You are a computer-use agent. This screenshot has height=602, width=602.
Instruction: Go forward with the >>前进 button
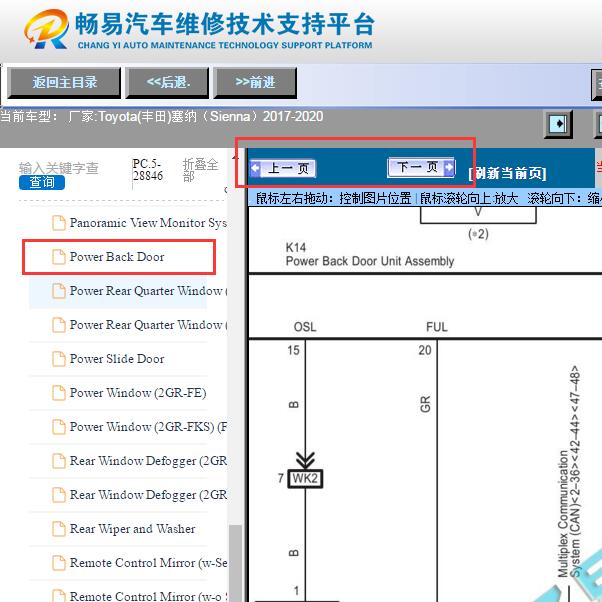255,83
